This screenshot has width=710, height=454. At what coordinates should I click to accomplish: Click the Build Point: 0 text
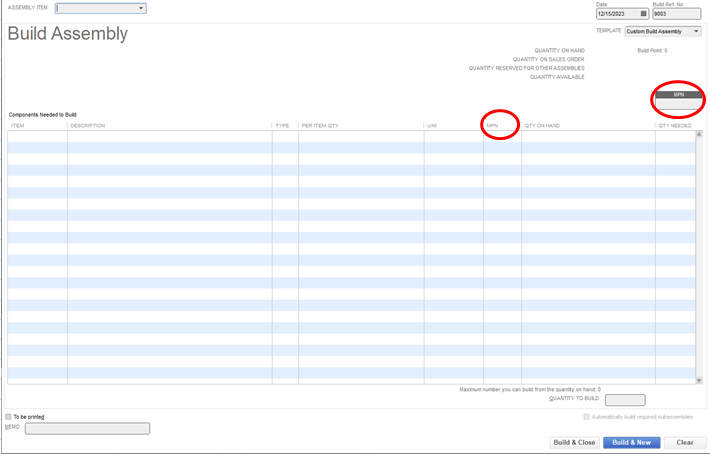click(x=652, y=51)
